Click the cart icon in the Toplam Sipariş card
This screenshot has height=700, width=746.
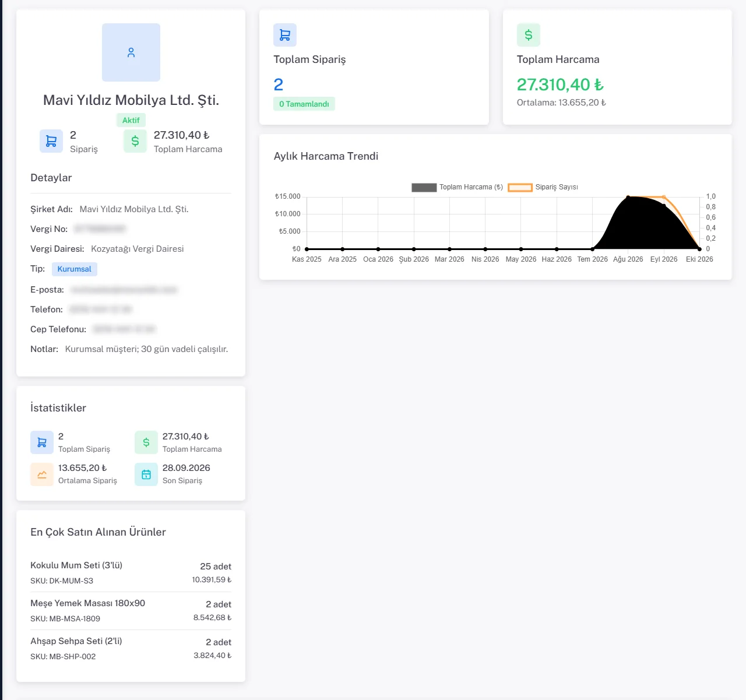(285, 35)
